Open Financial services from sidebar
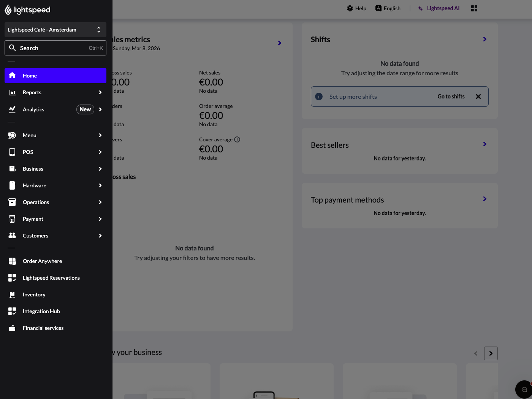The image size is (532, 399). pyautogui.click(x=43, y=328)
